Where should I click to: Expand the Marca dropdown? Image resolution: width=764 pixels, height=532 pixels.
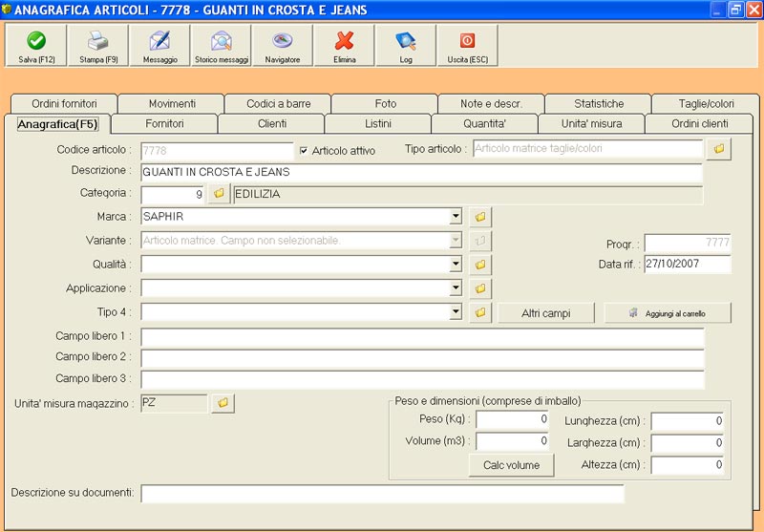(x=456, y=217)
